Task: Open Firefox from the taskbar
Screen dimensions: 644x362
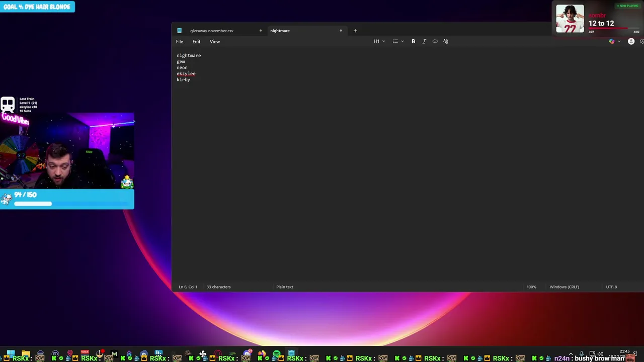Action: pyautogui.click(x=262, y=354)
